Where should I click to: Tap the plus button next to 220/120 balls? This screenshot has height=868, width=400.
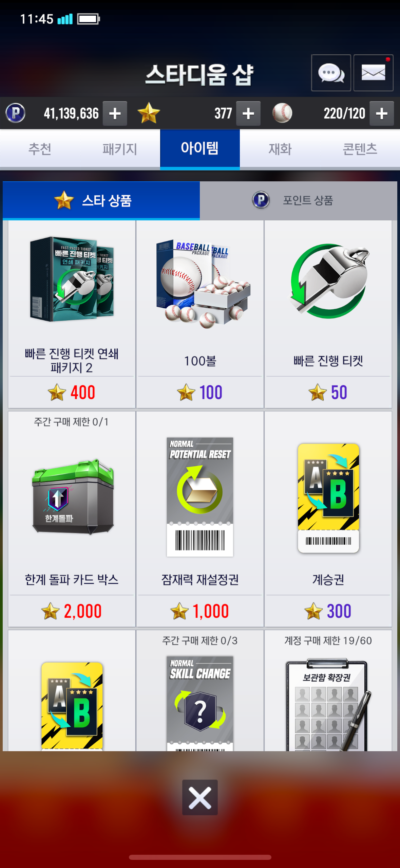point(382,113)
